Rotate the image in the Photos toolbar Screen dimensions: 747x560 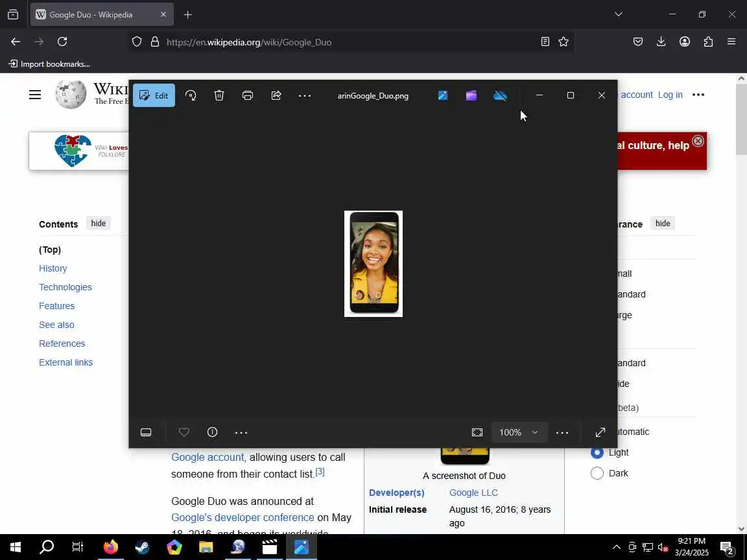(191, 96)
